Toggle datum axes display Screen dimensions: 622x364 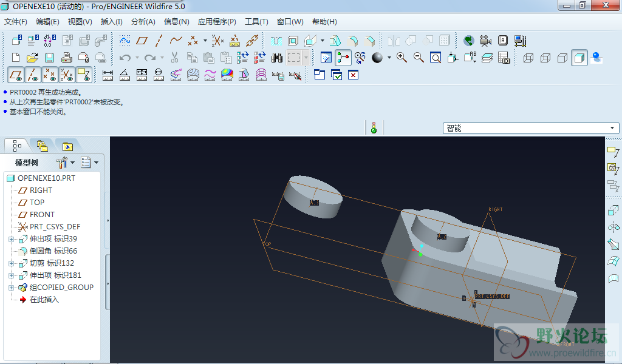click(x=33, y=75)
